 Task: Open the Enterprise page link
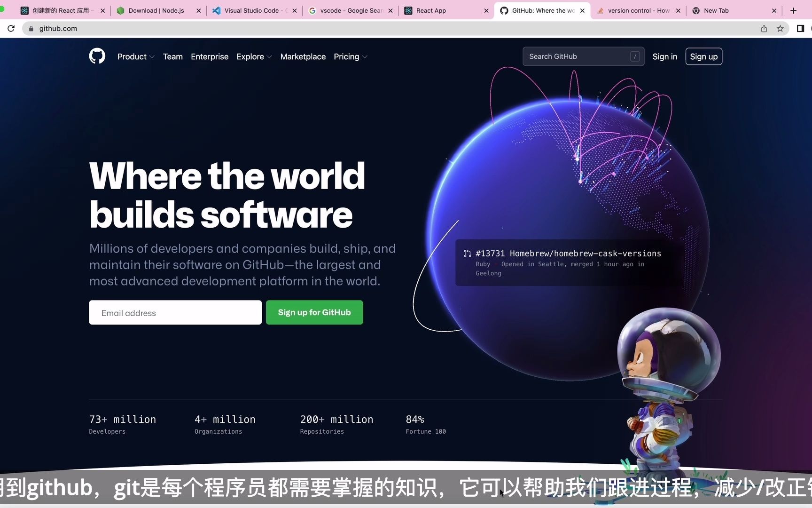pos(210,56)
